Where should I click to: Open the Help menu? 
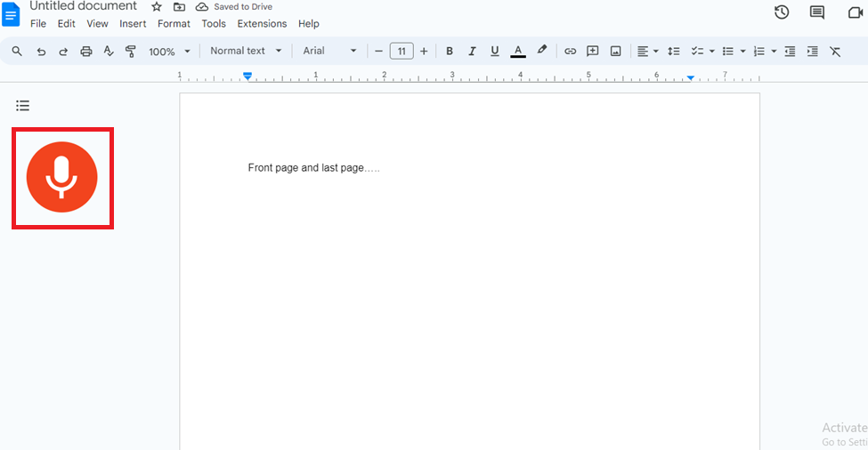tap(309, 24)
